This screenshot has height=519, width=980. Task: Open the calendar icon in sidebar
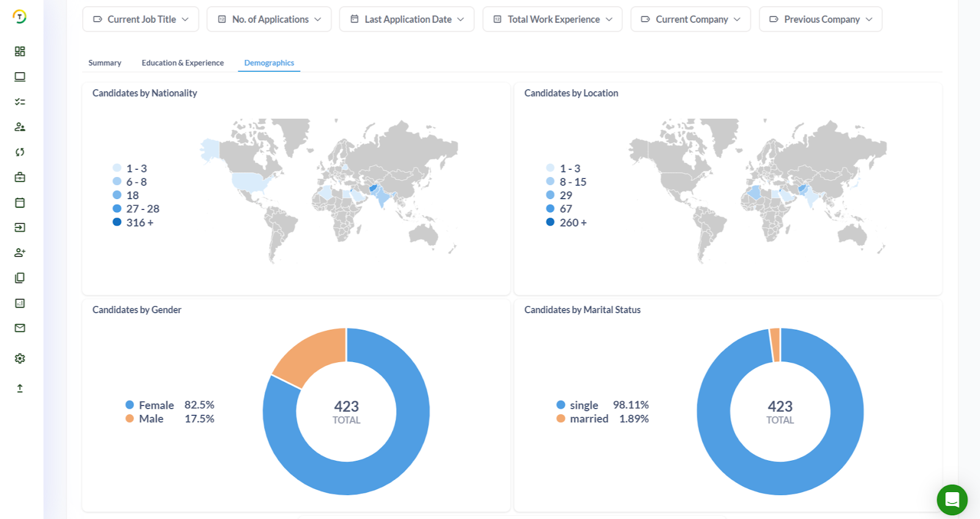coord(20,203)
